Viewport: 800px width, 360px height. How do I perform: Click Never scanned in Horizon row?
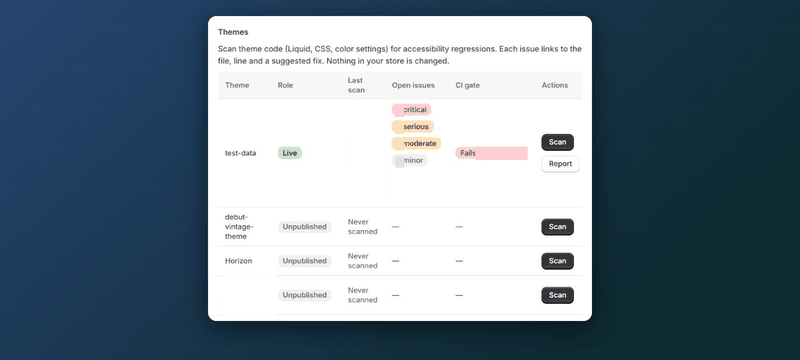pos(363,261)
